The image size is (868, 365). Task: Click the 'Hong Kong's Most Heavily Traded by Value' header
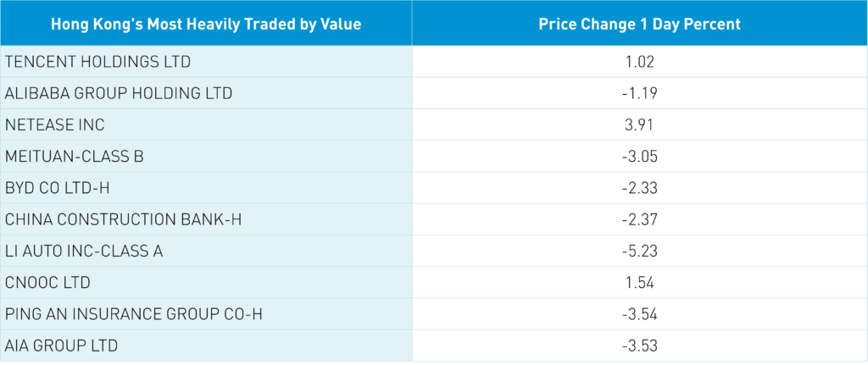(206, 25)
